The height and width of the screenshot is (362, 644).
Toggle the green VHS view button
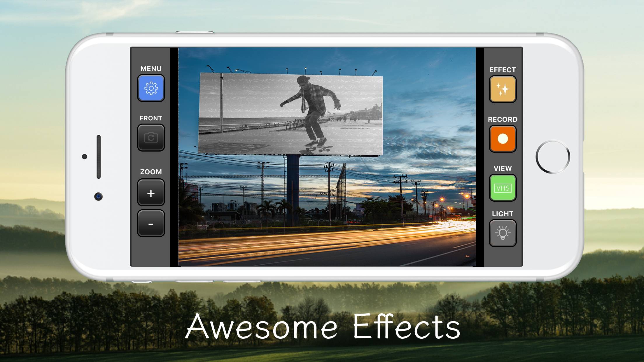pos(503,188)
